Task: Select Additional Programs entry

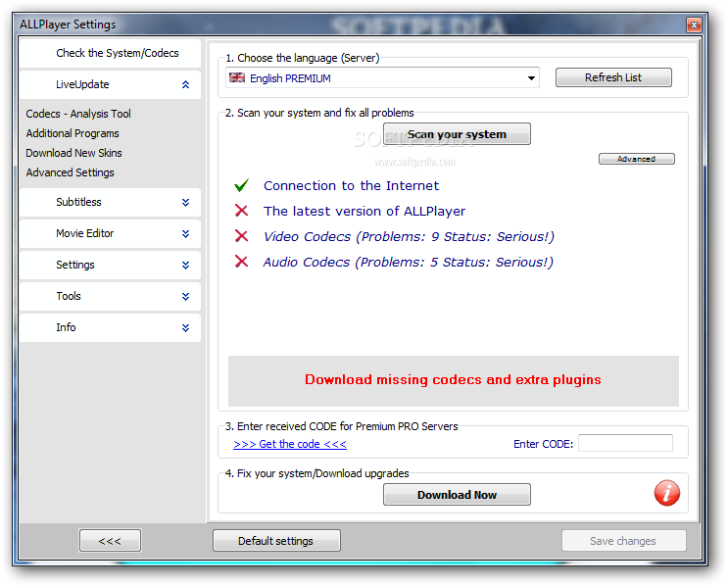Action: tap(73, 133)
